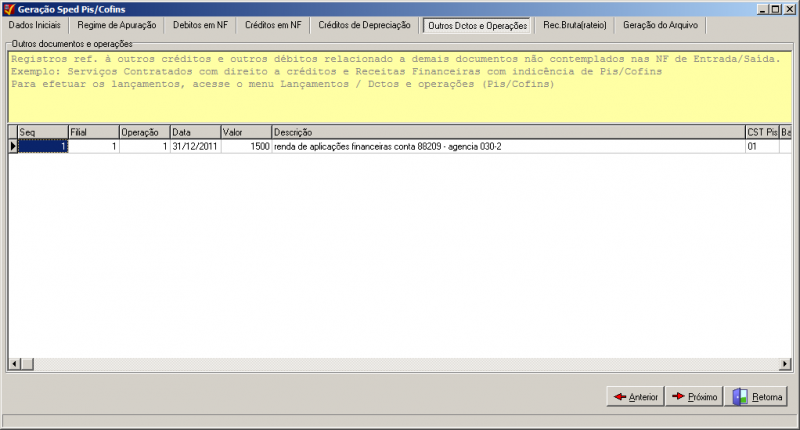The image size is (800, 430).
Task: Open the Geração do Arquivo tab
Action: coord(660,25)
